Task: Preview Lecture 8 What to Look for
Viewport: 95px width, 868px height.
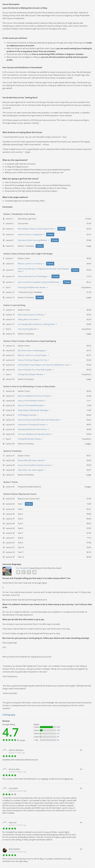Action: [x=50, y=263]
